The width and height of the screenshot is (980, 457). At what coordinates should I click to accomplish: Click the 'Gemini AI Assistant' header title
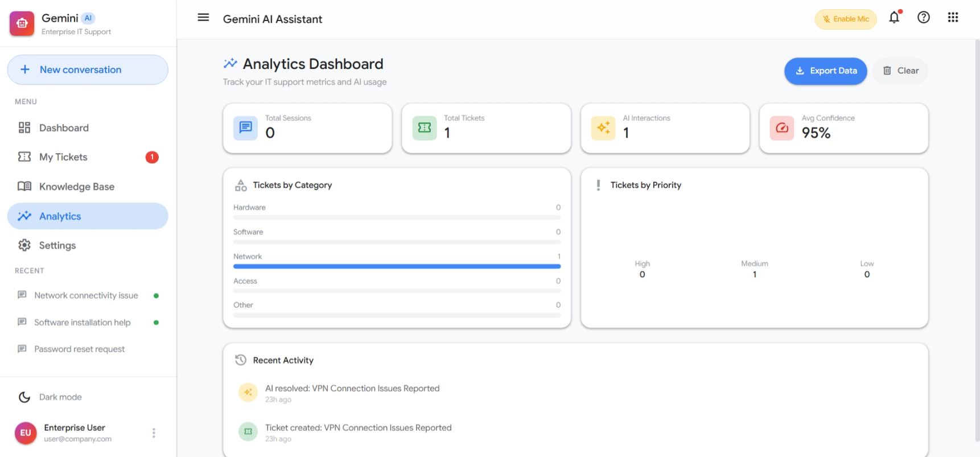point(273,19)
